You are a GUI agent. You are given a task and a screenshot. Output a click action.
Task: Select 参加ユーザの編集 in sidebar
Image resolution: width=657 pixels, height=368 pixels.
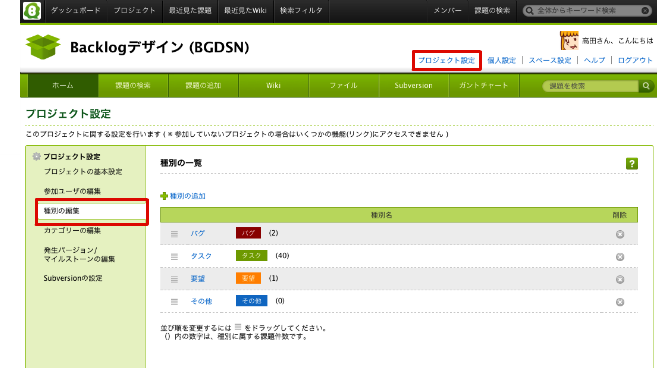[x=72, y=191]
